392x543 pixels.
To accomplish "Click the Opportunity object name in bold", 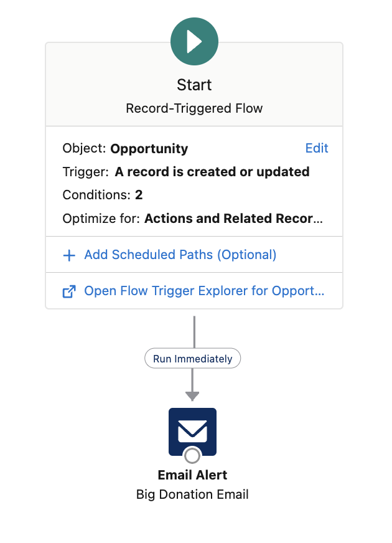I will coord(149,149).
